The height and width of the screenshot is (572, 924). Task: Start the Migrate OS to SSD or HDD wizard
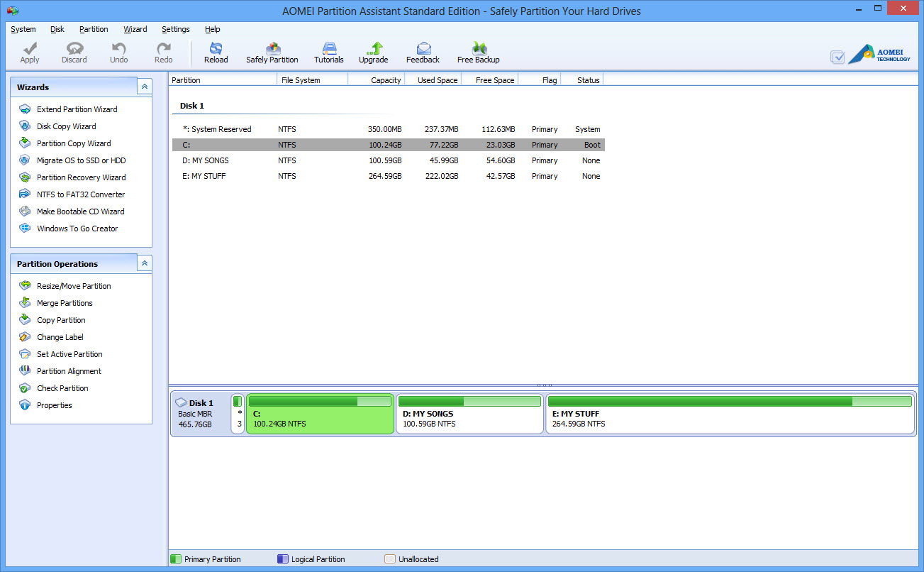81,160
